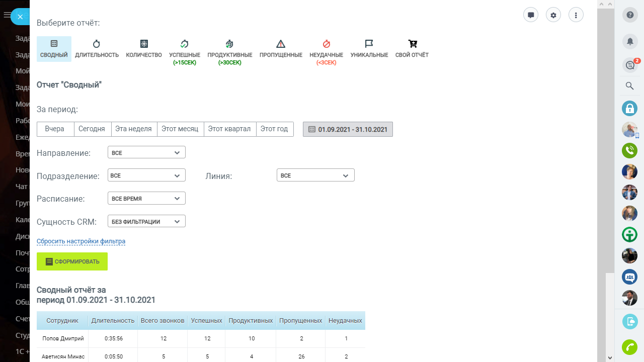644x362 pixels.
Task: Open the Продуктивные (>30сек) report
Action: pyautogui.click(x=230, y=52)
